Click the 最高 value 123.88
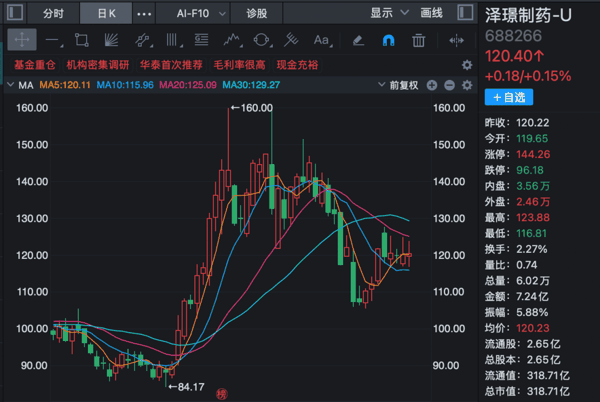Screen dimensions: 600x402 point(533,218)
